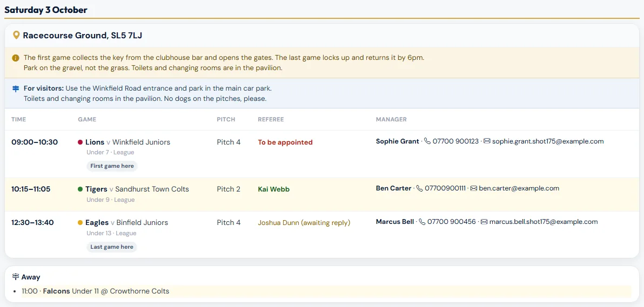Image resolution: width=644 pixels, height=307 pixels.
Task: Click manager name 'Ben Carter'
Action: pos(393,188)
